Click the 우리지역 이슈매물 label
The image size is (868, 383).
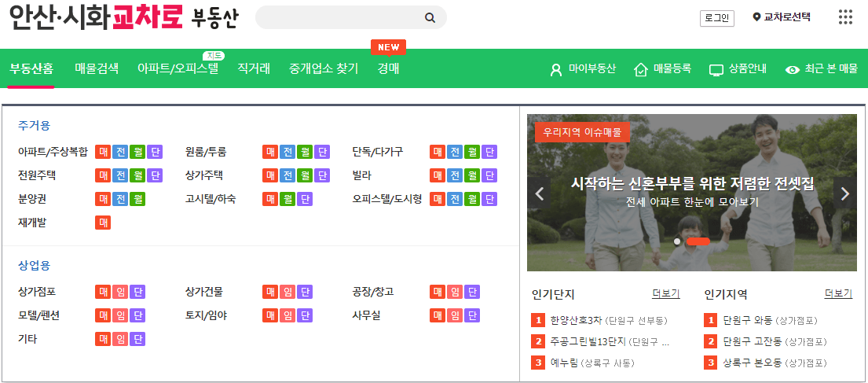coord(582,132)
